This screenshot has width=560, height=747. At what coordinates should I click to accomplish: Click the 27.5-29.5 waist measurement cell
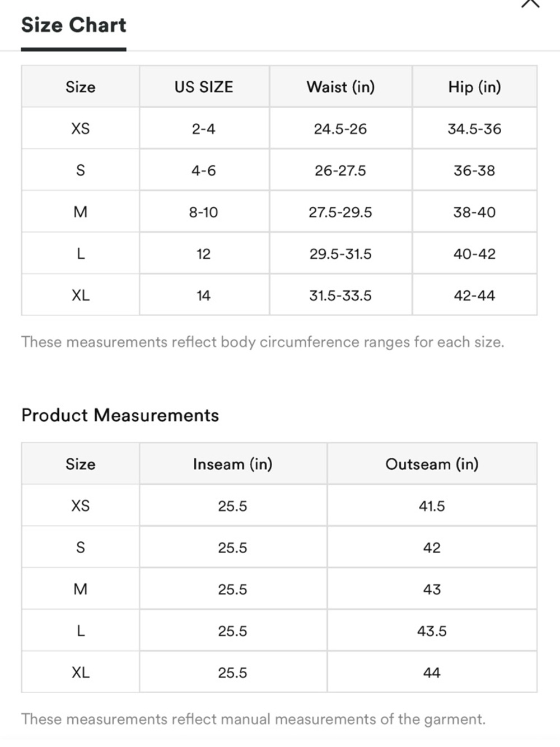340,212
